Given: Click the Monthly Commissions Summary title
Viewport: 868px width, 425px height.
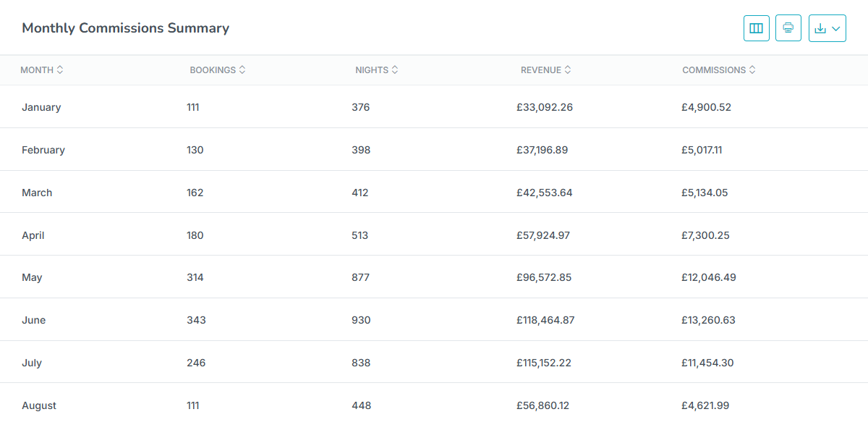Looking at the screenshot, I should [126, 28].
